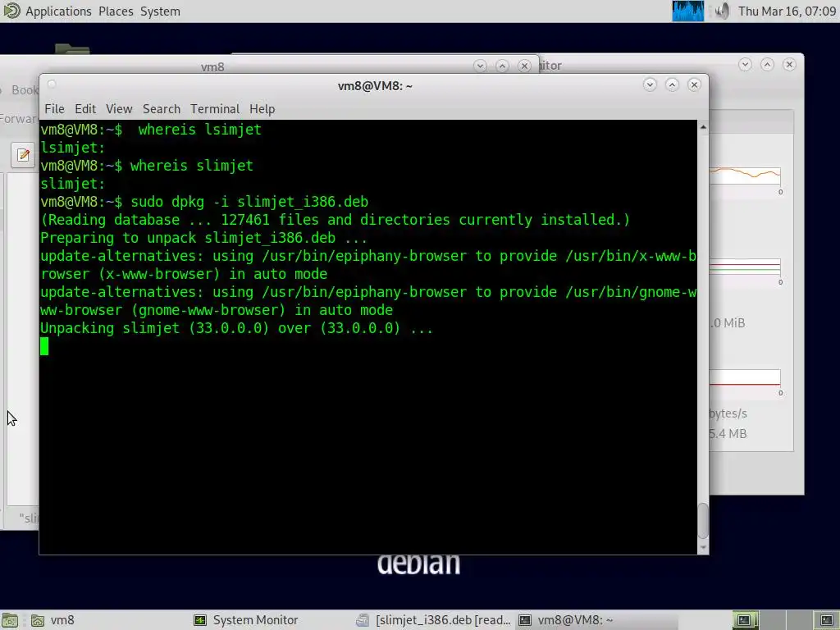The width and height of the screenshot is (840, 630).
Task: Switch to slimjet_i386.deb taskbar button
Action: (433, 620)
